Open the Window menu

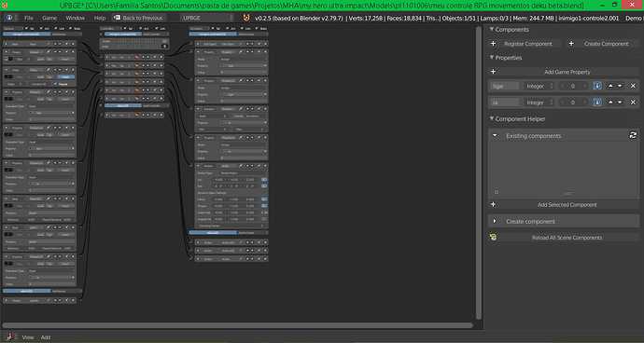tap(76, 18)
